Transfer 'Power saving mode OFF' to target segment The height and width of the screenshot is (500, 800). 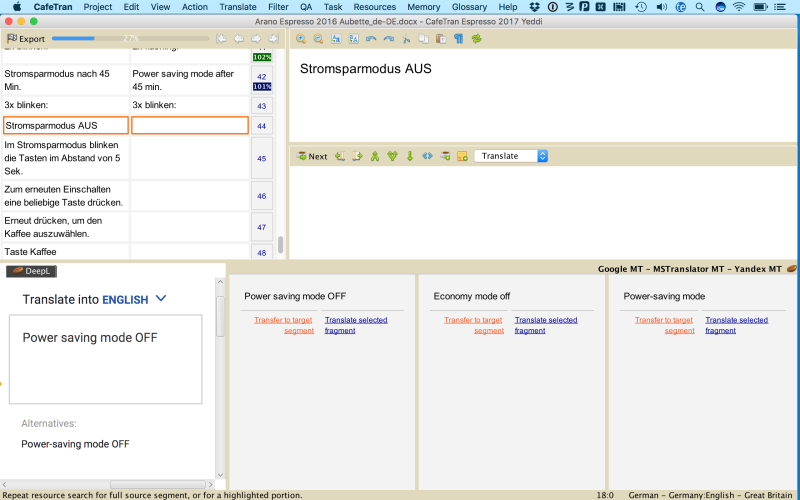pos(284,325)
